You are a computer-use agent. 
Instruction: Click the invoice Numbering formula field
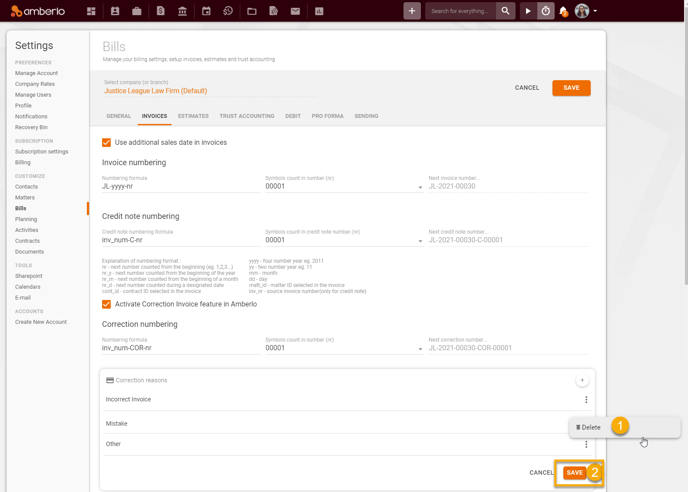pyautogui.click(x=180, y=186)
